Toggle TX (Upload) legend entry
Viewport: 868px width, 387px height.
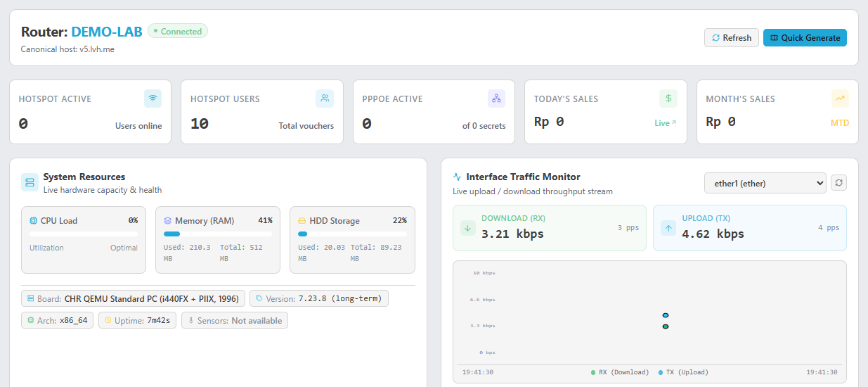(x=683, y=372)
